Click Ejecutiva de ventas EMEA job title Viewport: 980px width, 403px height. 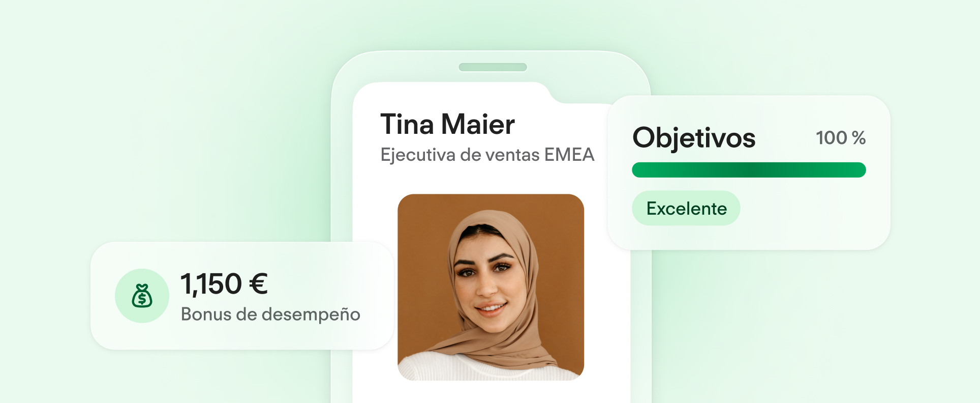[487, 155]
